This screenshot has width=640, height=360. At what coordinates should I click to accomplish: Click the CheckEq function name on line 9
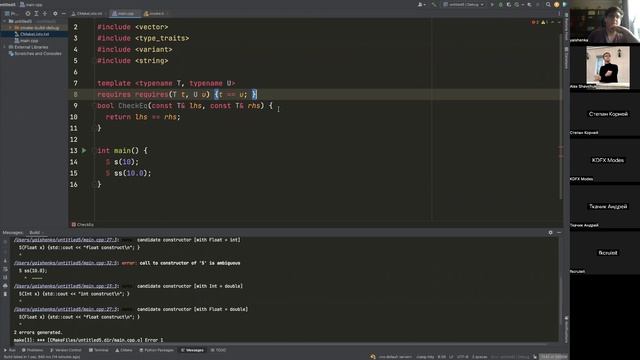pyautogui.click(x=133, y=106)
